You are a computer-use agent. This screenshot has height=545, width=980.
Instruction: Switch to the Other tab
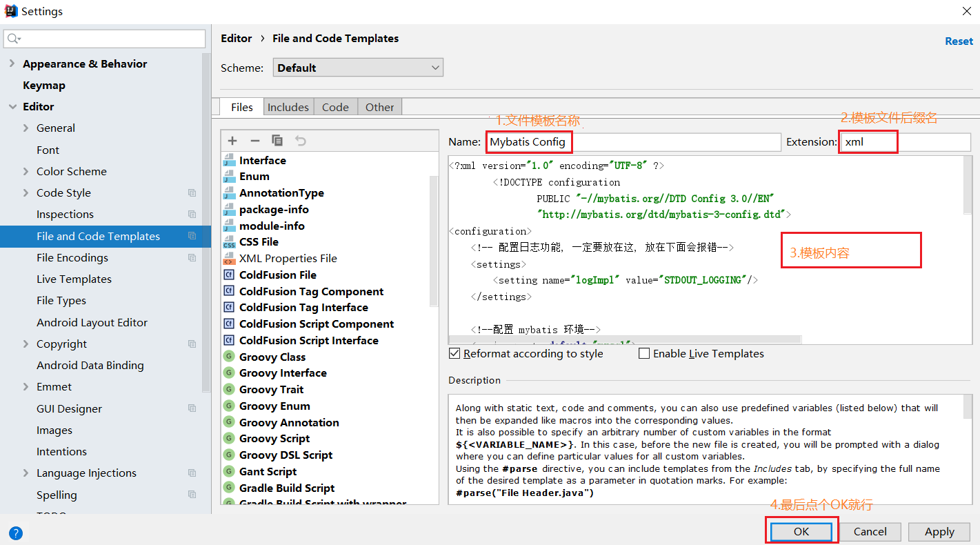380,107
